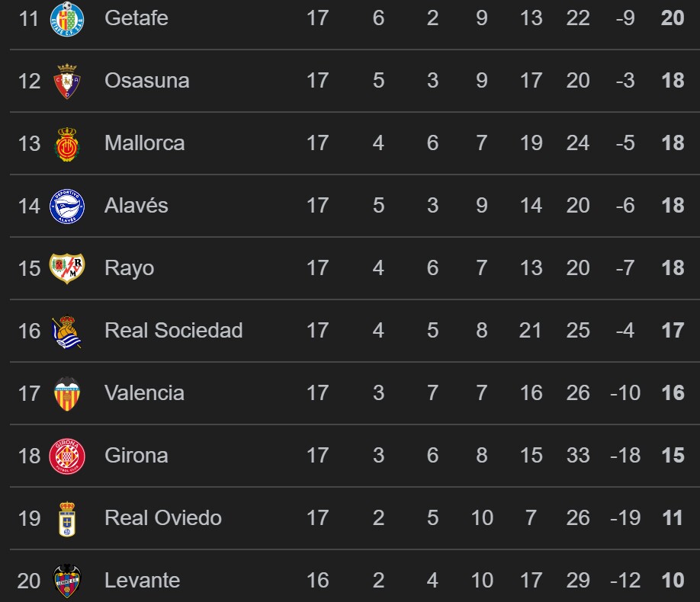The height and width of the screenshot is (602, 700).
Task: Click Levante's 16 matches played value
Action: (317, 581)
